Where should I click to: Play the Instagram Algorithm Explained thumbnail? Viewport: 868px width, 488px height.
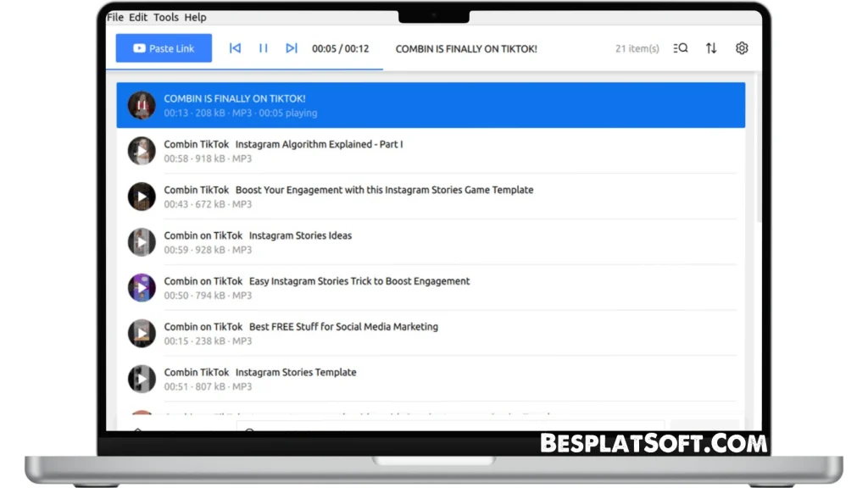142,151
